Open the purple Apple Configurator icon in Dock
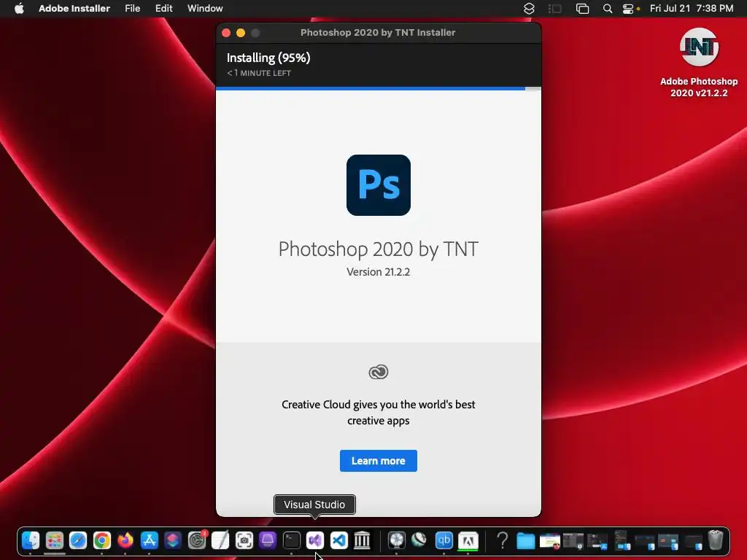This screenshot has width=747, height=560. pos(267,540)
